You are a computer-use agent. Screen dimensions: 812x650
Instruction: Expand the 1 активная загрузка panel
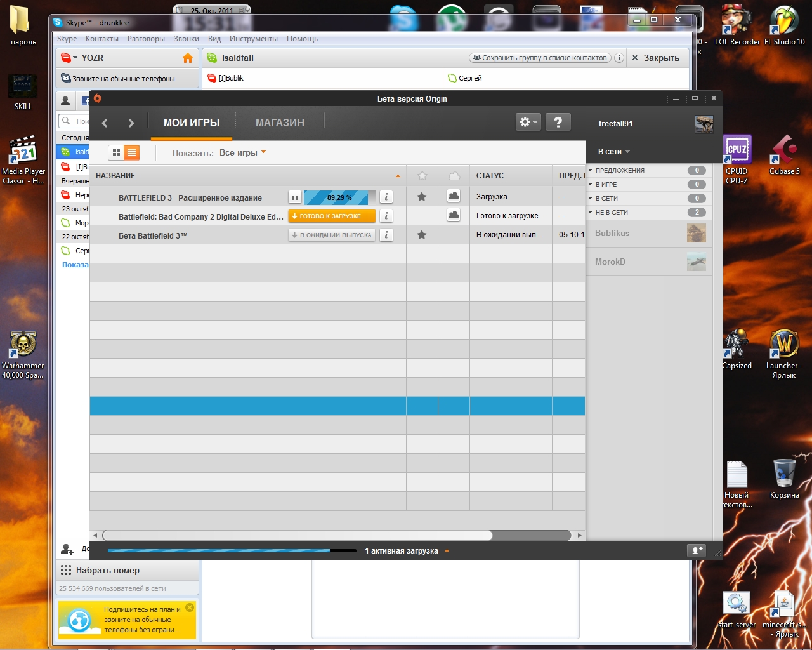coord(407,551)
